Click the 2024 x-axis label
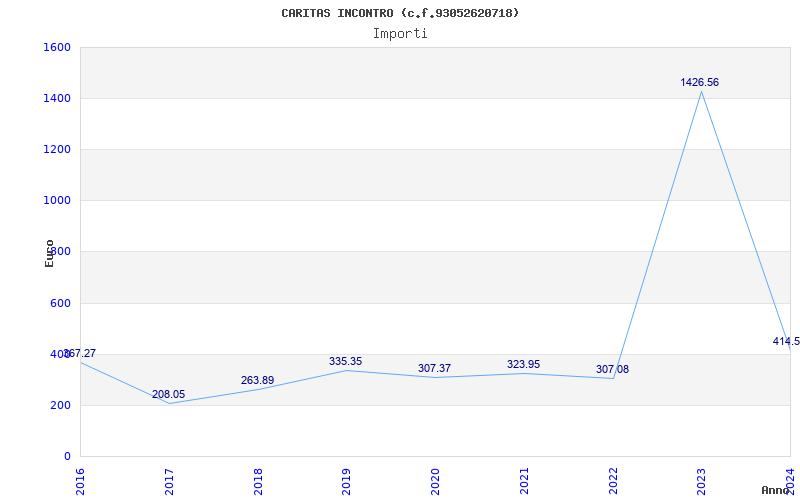 (x=790, y=481)
